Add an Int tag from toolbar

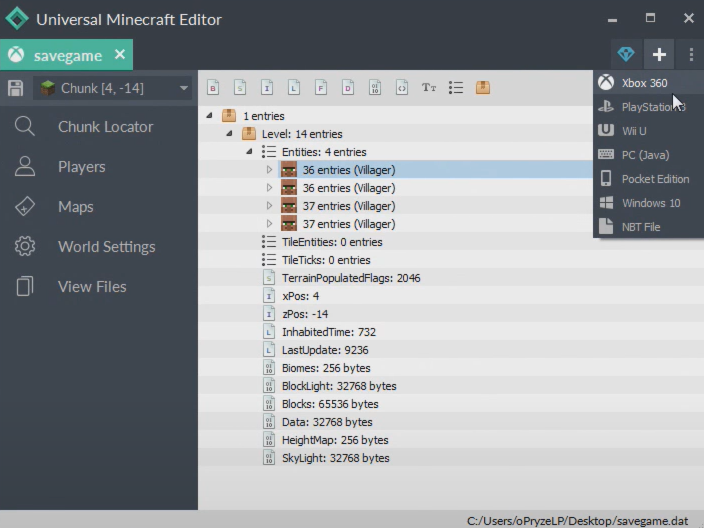pyautogui.click(x=267, y=88)
